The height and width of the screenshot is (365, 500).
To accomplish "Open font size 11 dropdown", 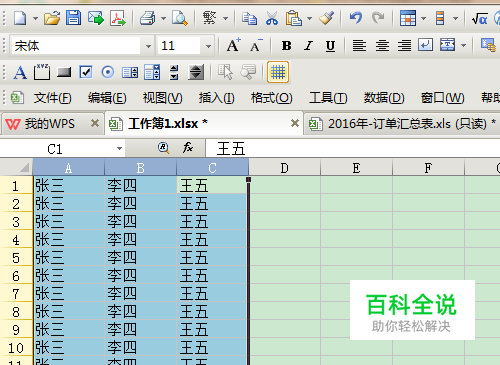I will (x=208, y=46).
